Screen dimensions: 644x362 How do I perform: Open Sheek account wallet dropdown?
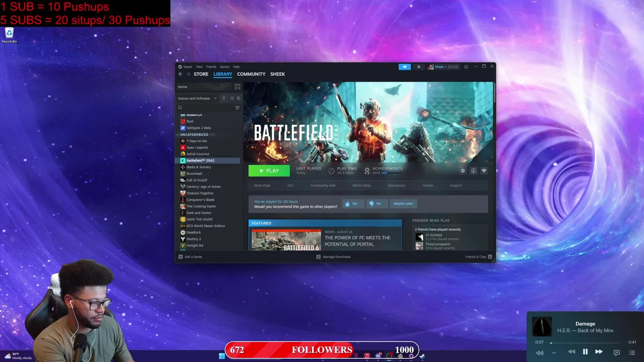pyautogui.click(x=443, y=66)
